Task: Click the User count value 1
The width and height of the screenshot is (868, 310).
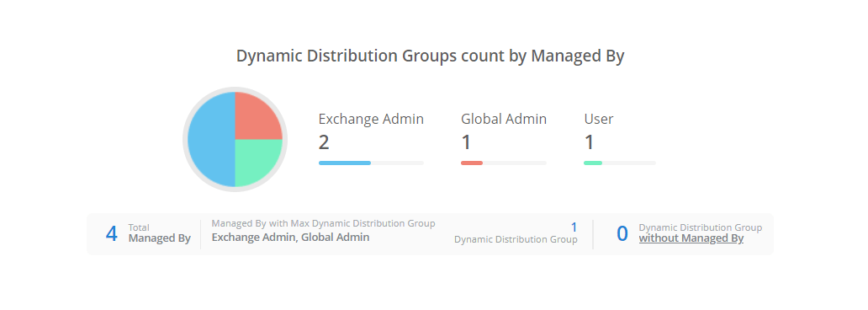Action: 589,142
